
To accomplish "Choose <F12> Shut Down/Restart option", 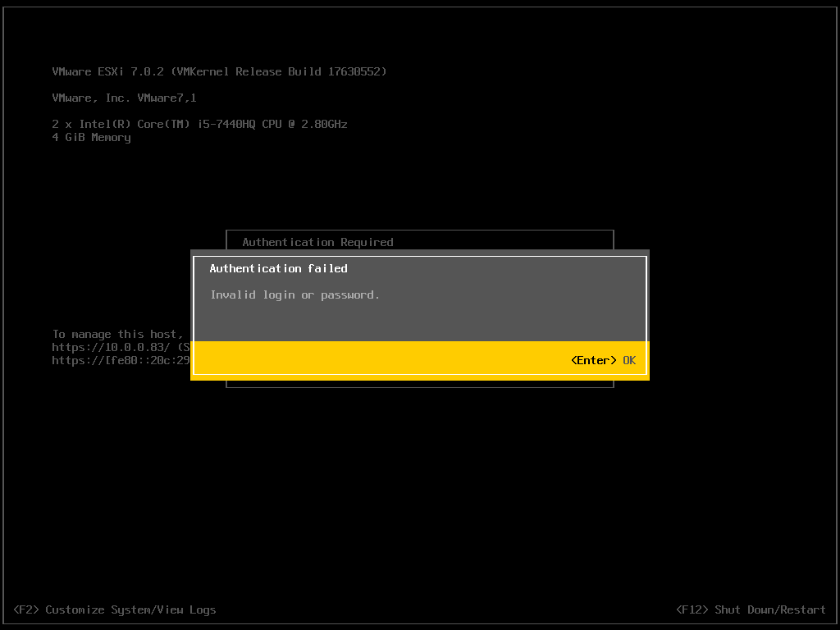I will point(751,609).
